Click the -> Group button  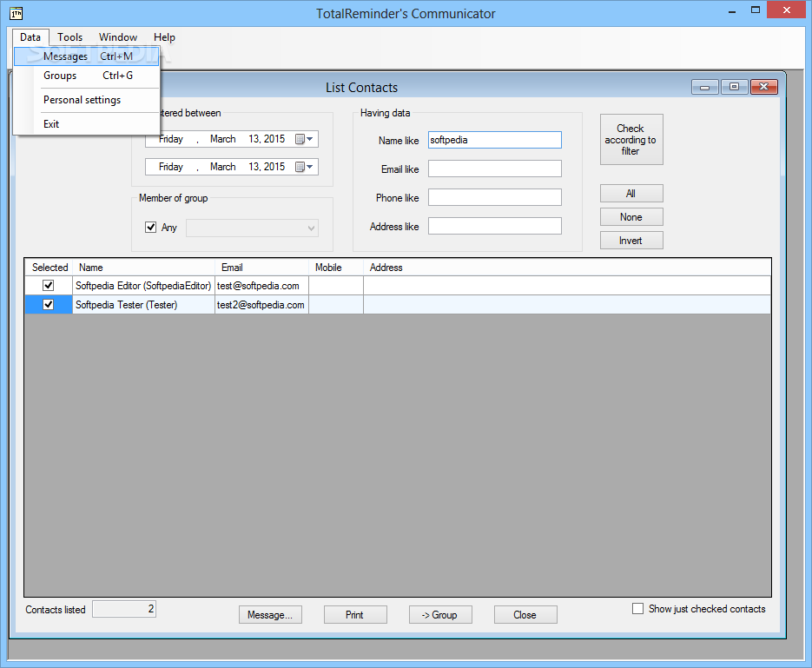(x=440, y=615)
